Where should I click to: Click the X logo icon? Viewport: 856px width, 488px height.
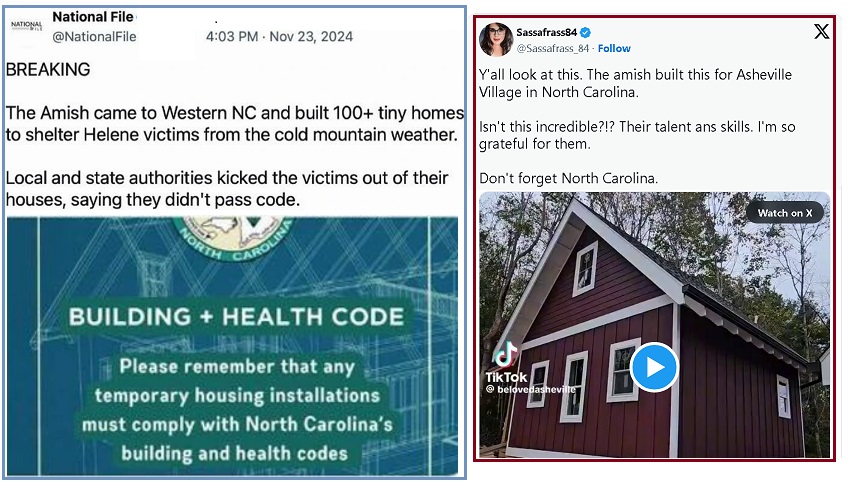[x=821, y=32]
